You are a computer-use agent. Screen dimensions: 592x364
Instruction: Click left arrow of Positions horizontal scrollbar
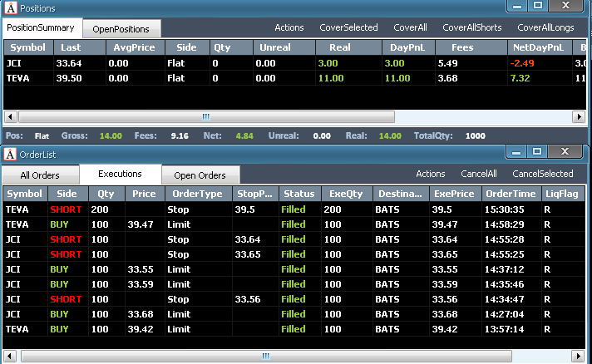pyautogui.click(x=10, y=117)
